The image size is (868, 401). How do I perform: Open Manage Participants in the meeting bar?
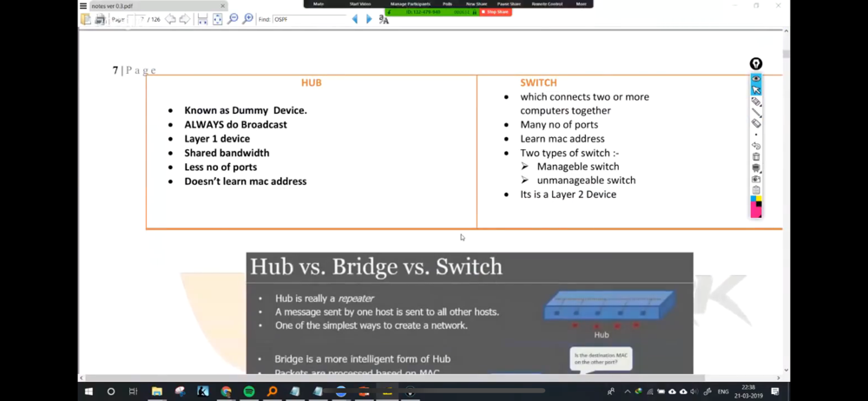pyautogui.click(x=411, y=3)
